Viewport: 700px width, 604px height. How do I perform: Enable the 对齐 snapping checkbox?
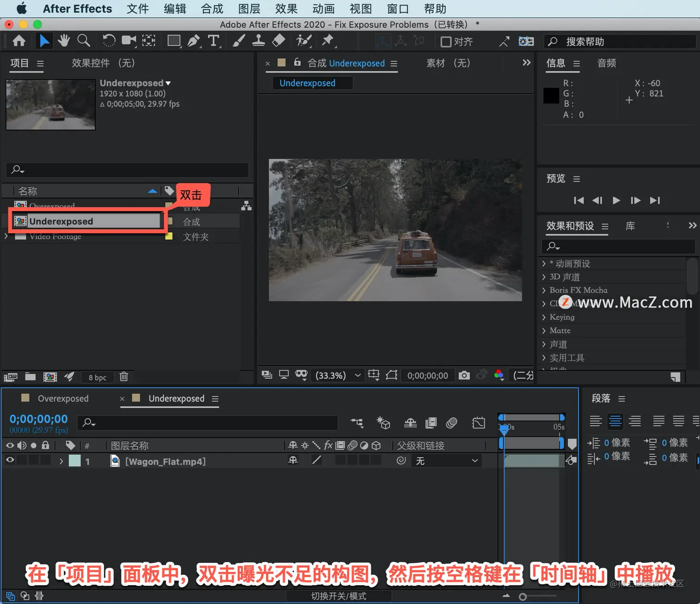tap(446, 42)
